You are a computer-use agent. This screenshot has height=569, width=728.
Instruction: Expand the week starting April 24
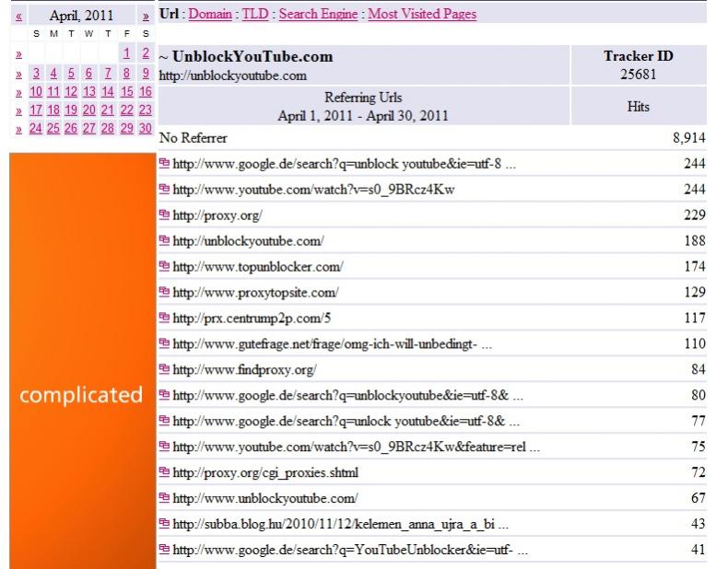pos(19,129)
